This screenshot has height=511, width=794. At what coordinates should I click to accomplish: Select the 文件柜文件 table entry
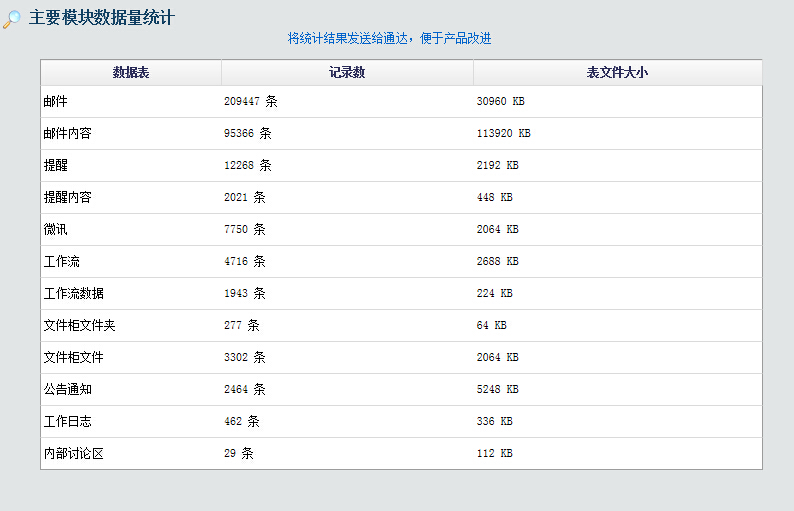[x=74, y=358]
